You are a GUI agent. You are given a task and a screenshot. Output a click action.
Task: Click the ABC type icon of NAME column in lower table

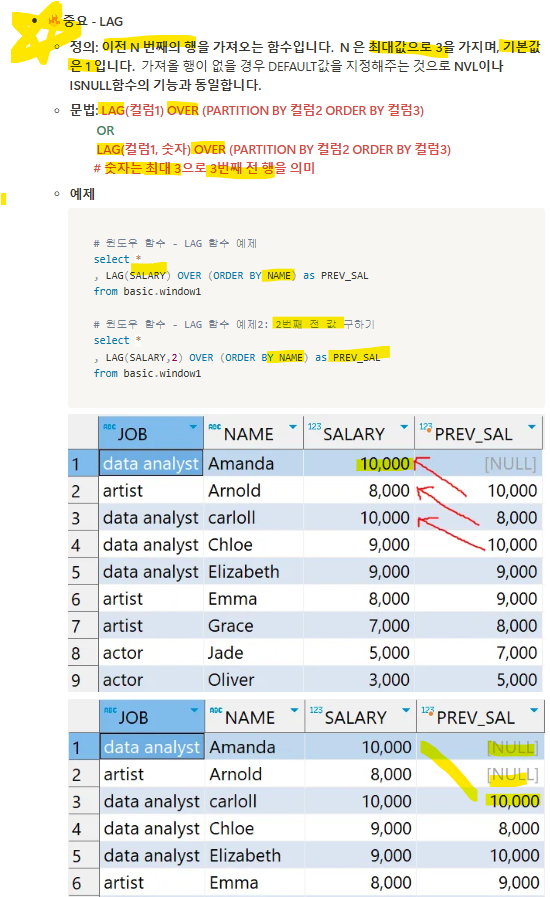[216, 710]
